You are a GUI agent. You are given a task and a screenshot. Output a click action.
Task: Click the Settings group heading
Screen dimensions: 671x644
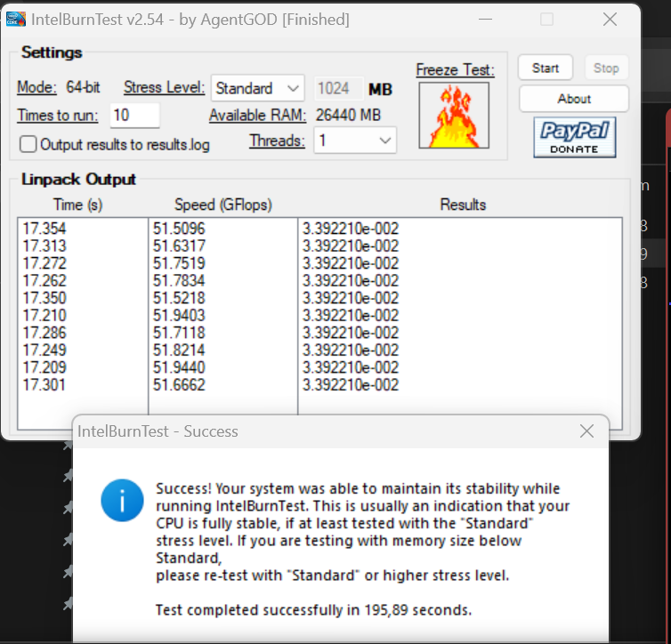[x=52, y=52]
